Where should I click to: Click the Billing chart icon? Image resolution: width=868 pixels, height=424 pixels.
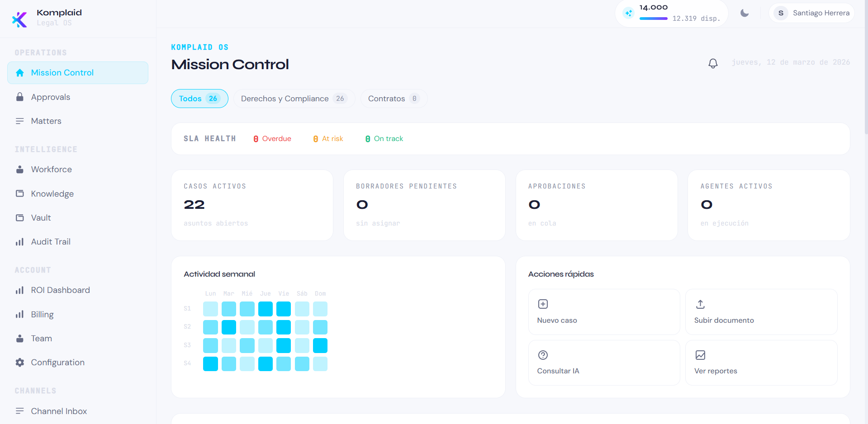point(20,314)
